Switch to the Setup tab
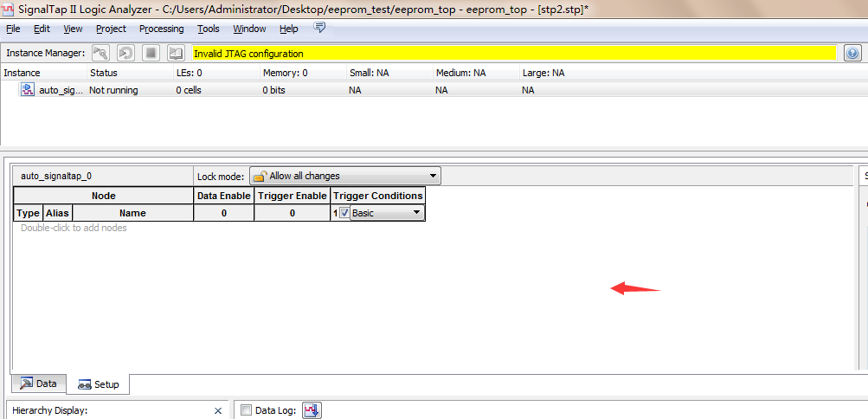The width and height of the screenshot is (868, 419). [99, 384]
